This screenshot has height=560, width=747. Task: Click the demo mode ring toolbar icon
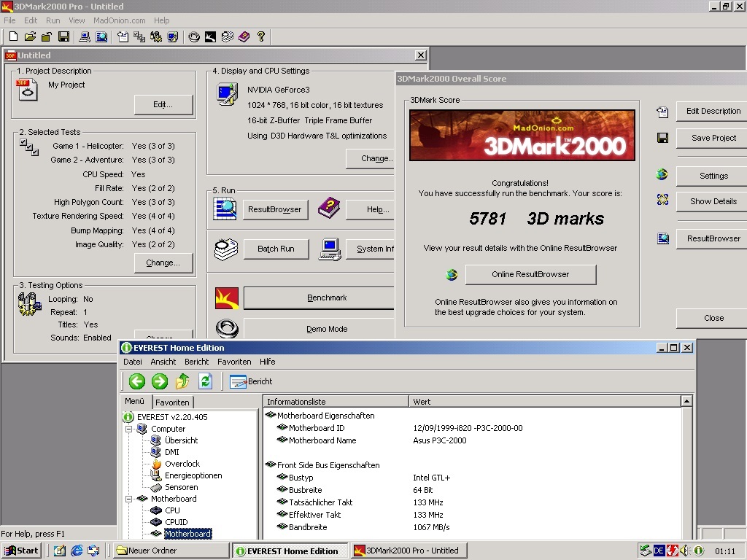pyautogui.click(x=194, y=36)
